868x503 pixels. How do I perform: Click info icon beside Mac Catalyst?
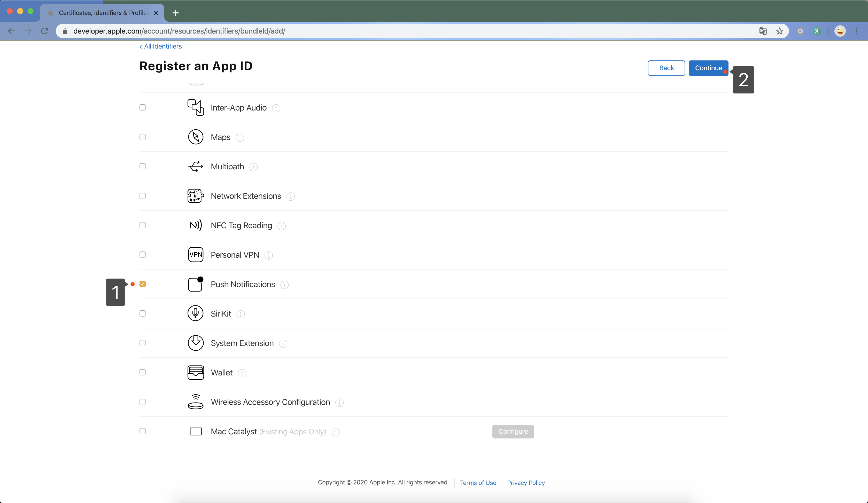336,432
